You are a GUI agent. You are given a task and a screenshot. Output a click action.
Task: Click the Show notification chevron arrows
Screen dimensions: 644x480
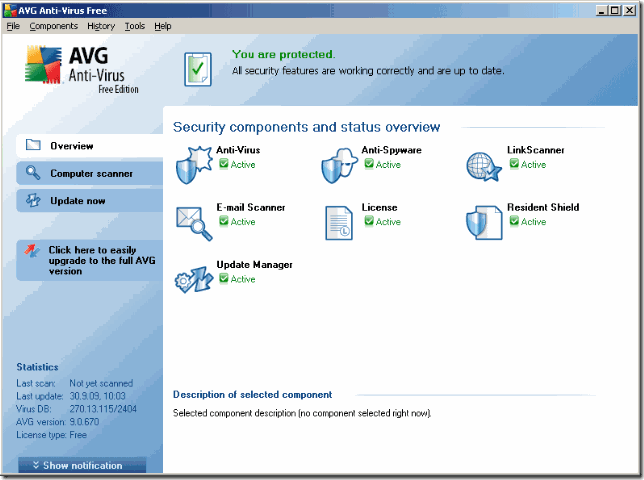point(36,465)
